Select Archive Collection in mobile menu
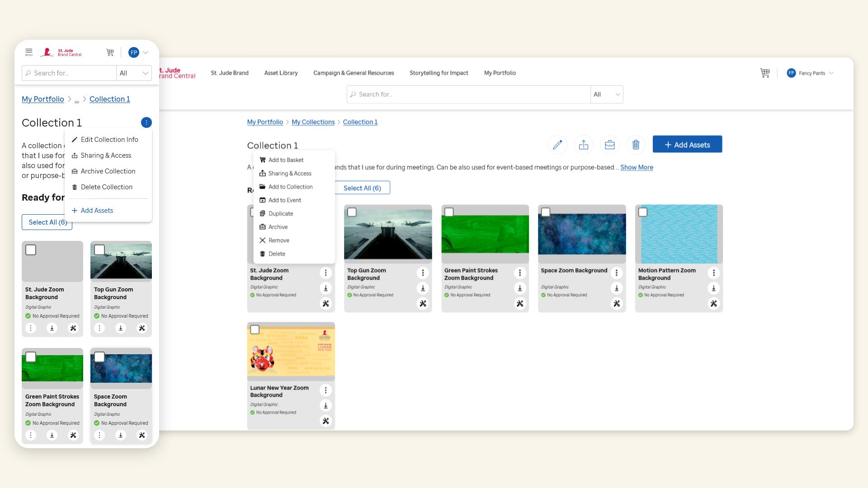This screenshot has width=868, height=488. click(x=108, y=171)
